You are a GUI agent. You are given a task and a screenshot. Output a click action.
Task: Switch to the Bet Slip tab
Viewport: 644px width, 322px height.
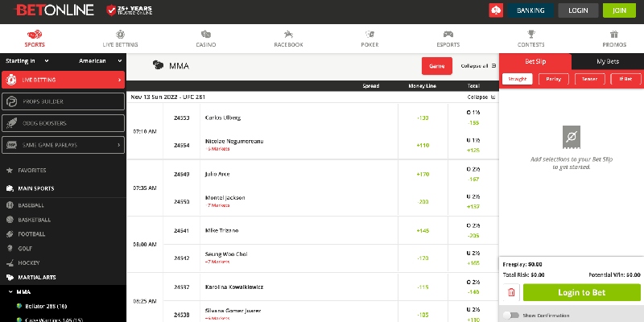tap(535, 62)
